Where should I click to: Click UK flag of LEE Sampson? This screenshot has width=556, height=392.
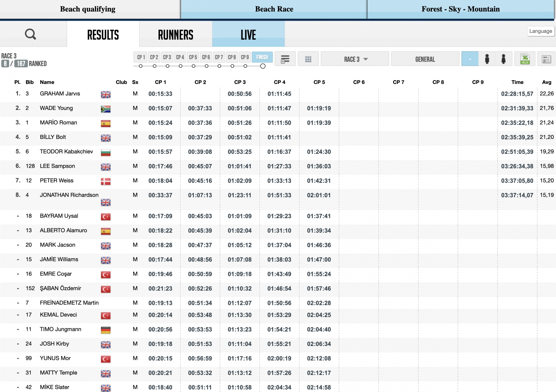click(x=106, y=167)
